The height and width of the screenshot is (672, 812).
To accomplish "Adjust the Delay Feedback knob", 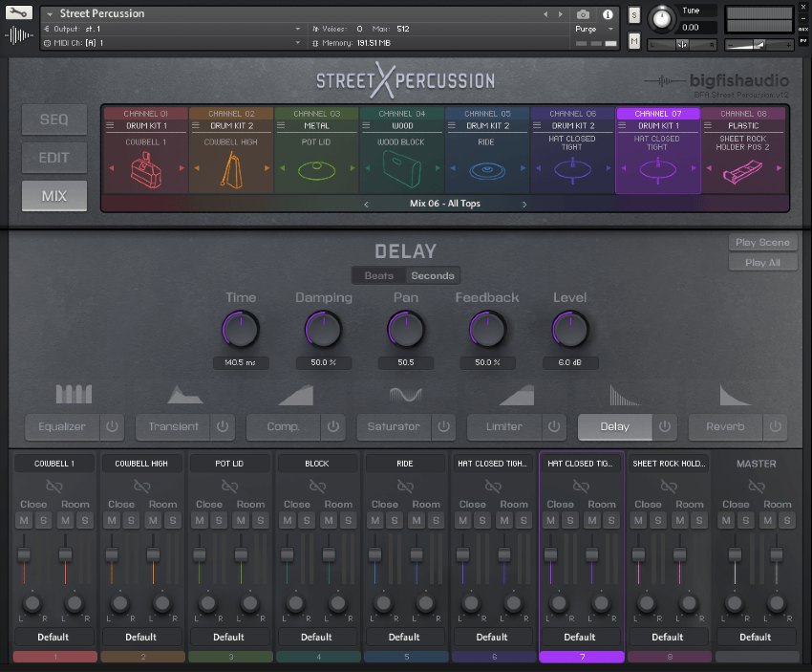I will point(486,330).
